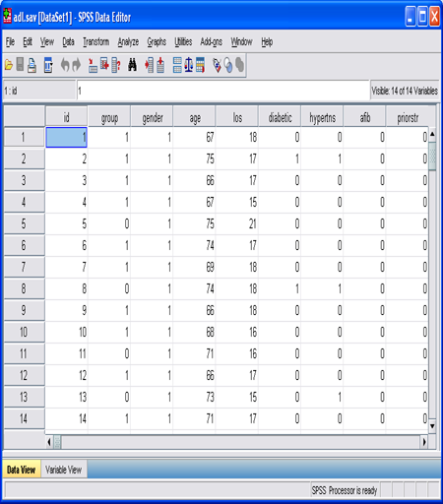Open the Analyze menu

(x=128, y=42)
